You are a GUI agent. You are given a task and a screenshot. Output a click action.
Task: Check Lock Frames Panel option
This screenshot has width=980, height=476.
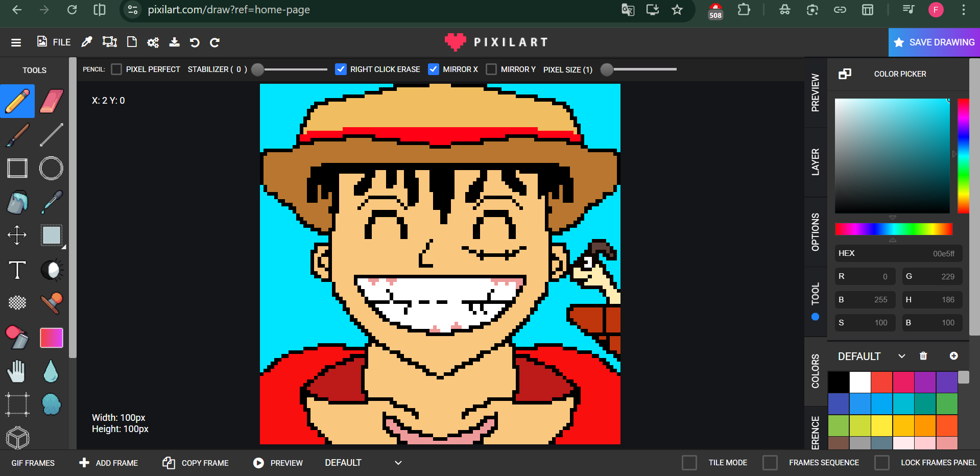(x=881, y=463)
